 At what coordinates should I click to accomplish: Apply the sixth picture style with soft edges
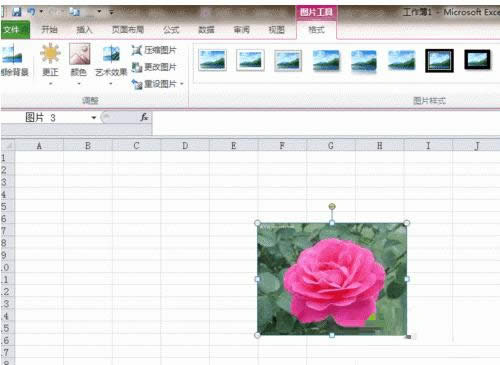pos(402,60)
